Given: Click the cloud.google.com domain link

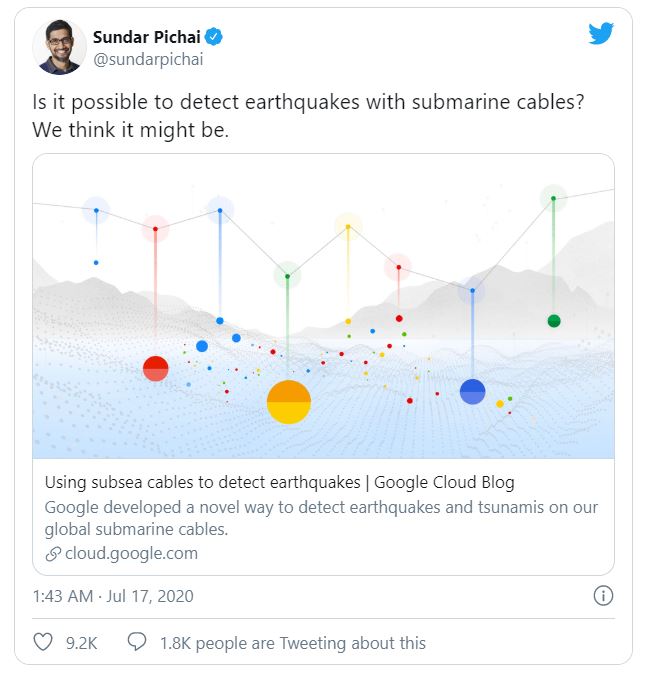Looking at the screenshot, I should tap(131, 553).
